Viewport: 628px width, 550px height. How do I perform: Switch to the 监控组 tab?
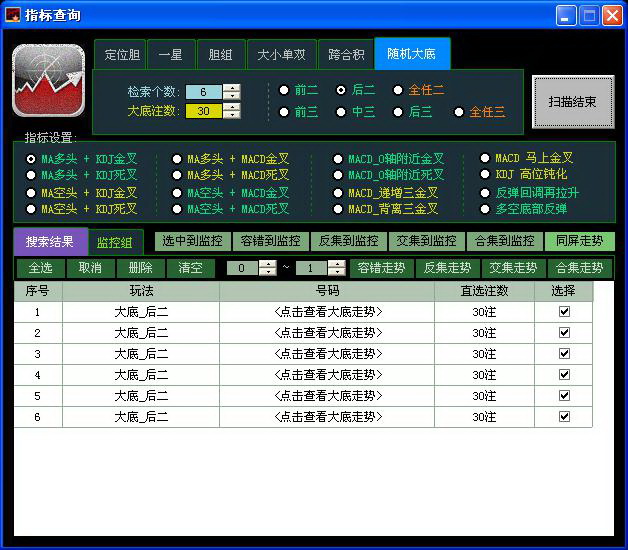(x=115, y=243)
